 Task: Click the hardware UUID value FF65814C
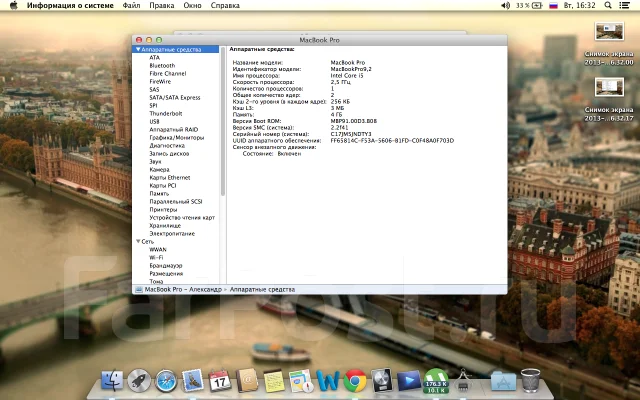click(392, 141)
